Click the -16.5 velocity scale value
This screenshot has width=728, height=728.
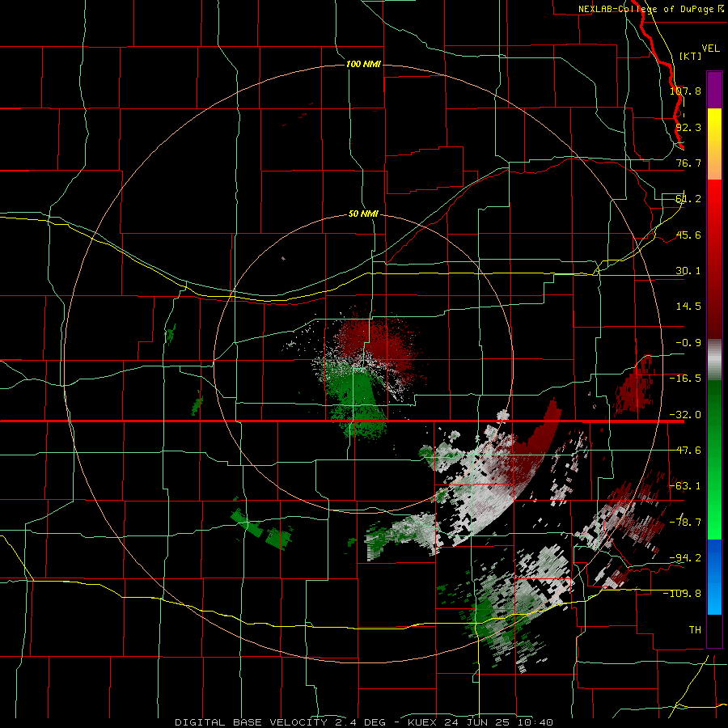tap(685, 379)
